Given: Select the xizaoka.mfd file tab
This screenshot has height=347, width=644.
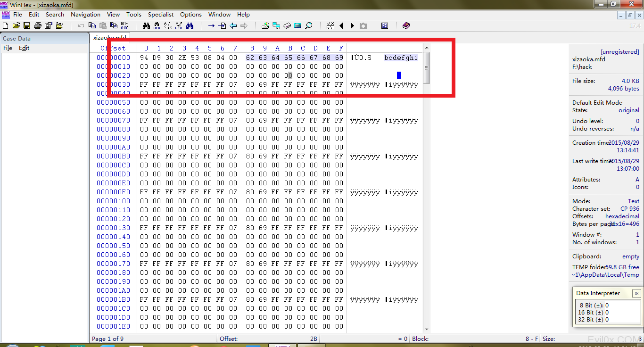Looking at the screenshot, I should [x=109, y=37].
